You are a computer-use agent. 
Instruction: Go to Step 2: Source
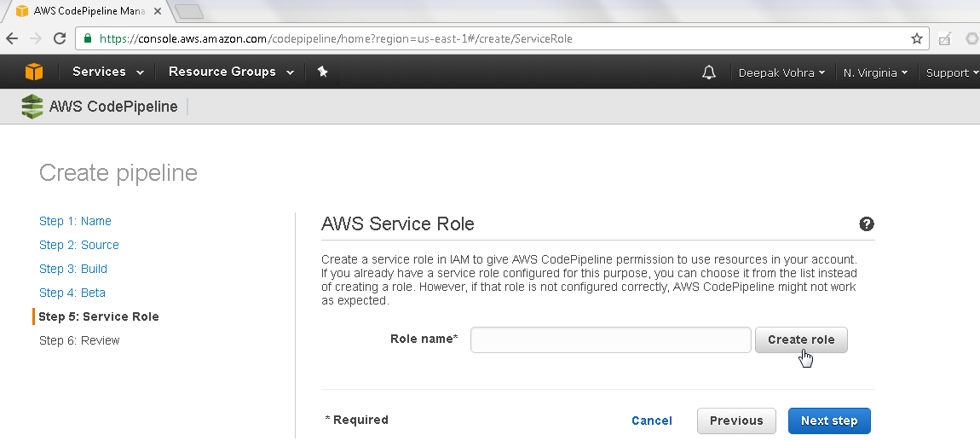[78, 245]
